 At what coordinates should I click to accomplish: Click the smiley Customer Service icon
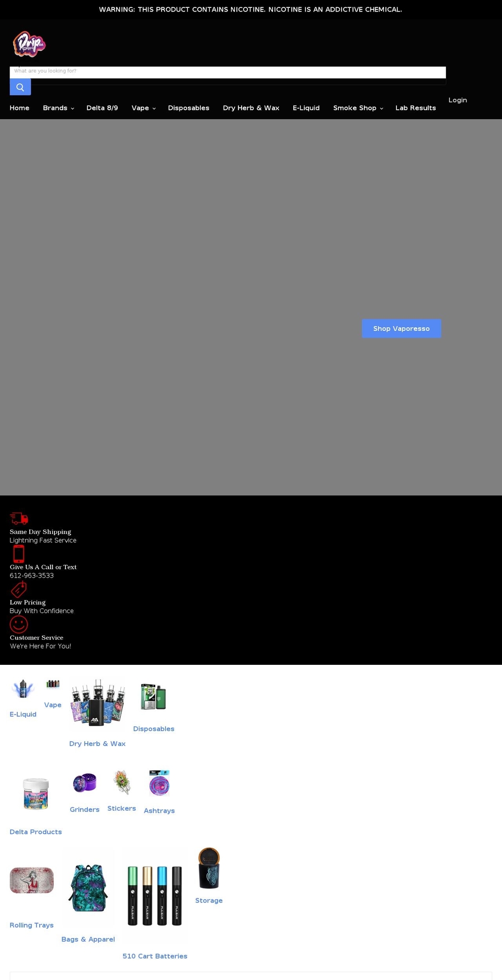(19, 624)
